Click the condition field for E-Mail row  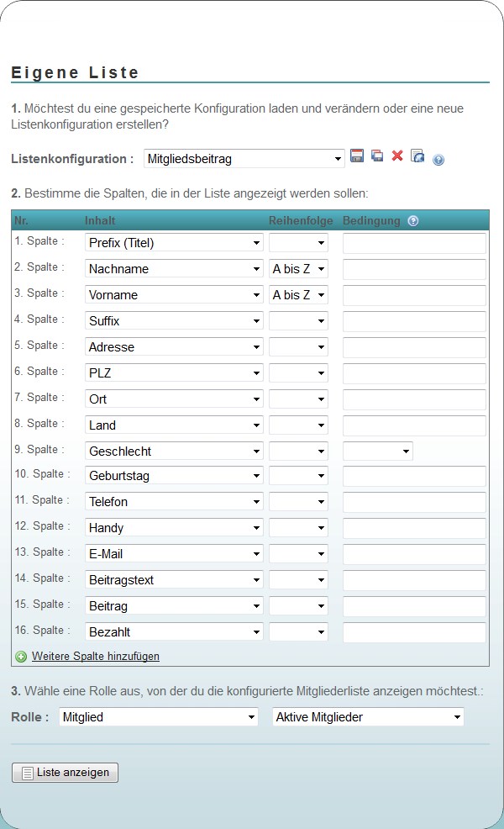414,554
